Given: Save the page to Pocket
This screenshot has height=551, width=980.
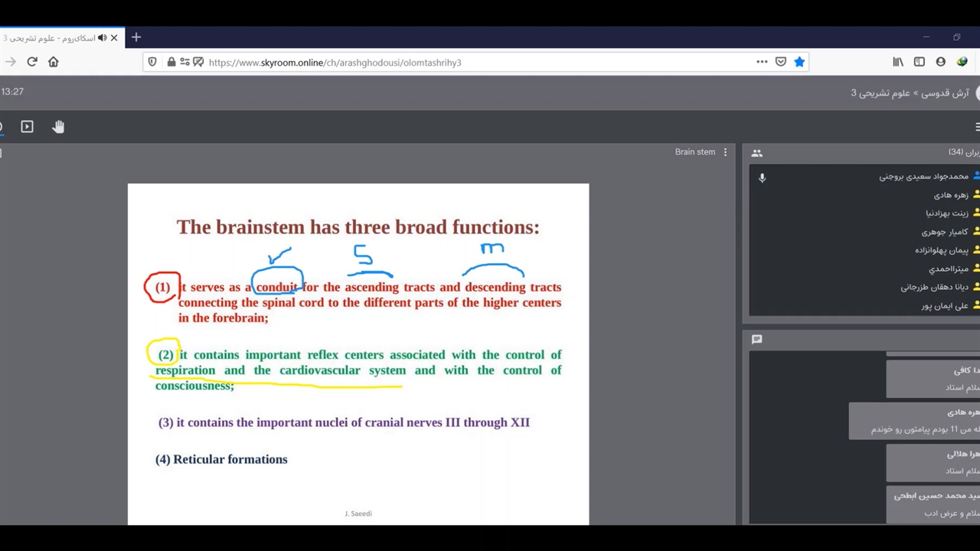Looking at the screenshot, I should click(781, 62).
